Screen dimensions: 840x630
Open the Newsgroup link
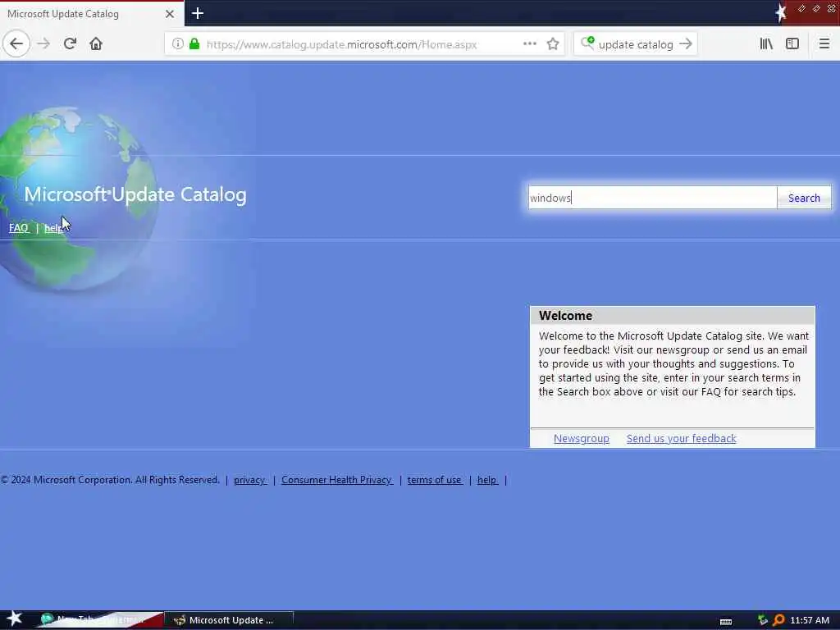582,438
